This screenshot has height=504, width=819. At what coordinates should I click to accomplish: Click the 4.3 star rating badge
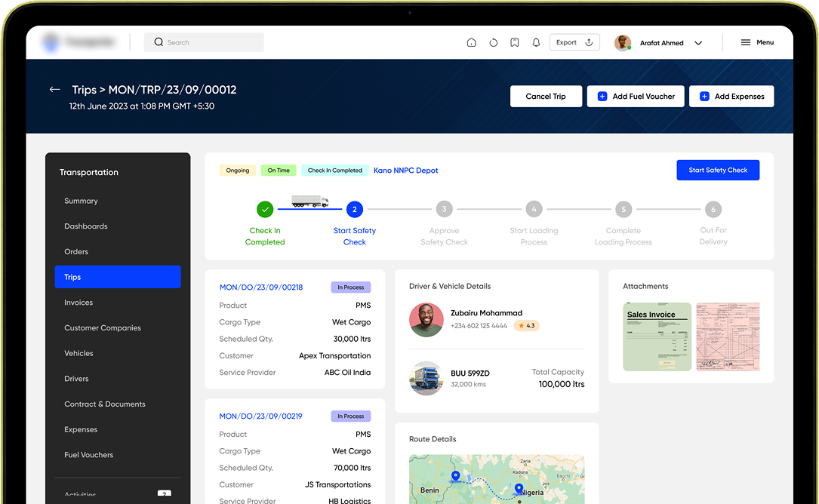tap(527, 325)
